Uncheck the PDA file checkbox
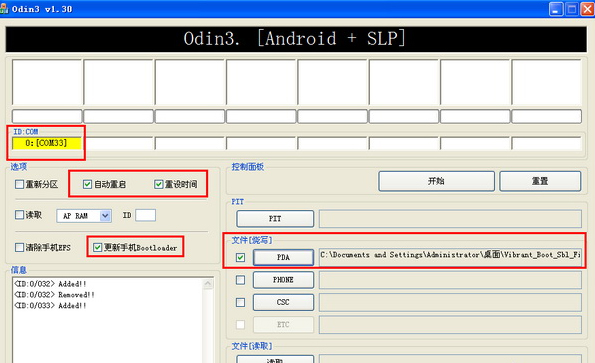The image size is (595, 363). pyautogui.click(x=240, y=258)
